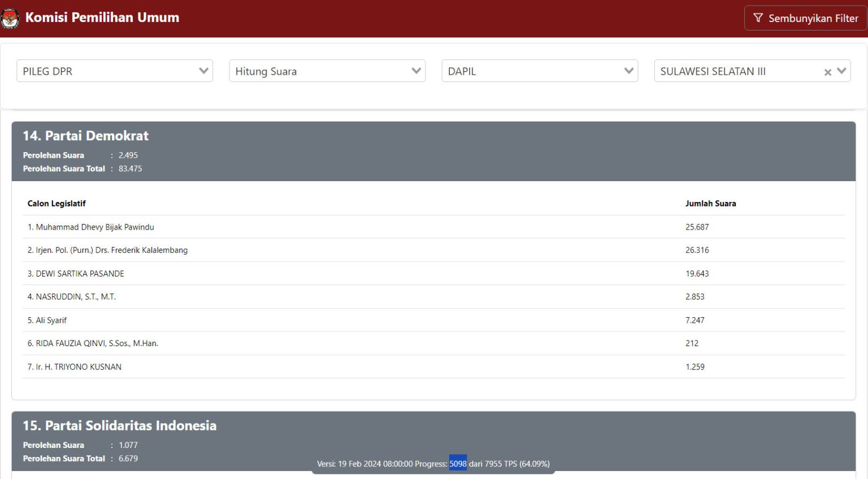The width and height of the screenshot is (868, 479).
Task: Click Perolehan Suara Total value 83.475
Action: pyautogui.click(x=131, y=169)
